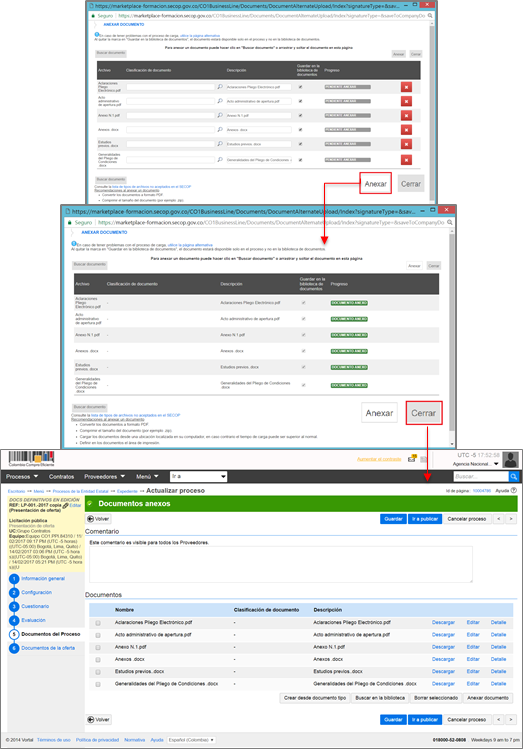Image resolution: width=525 pixels, height=749 pixels.
Task: Click the user profile avatar icon
Action: 511,460
